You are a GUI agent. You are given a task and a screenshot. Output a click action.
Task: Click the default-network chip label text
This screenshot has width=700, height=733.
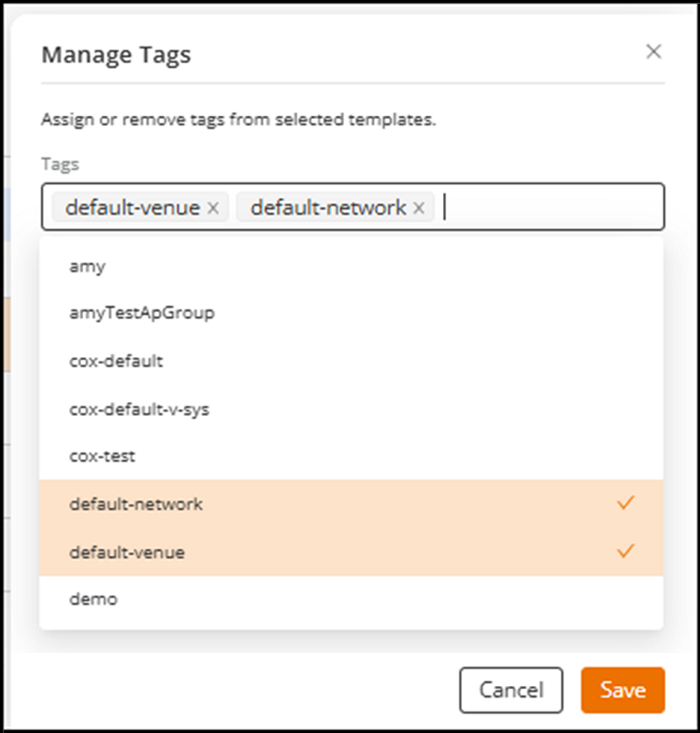tap(328, 208)
